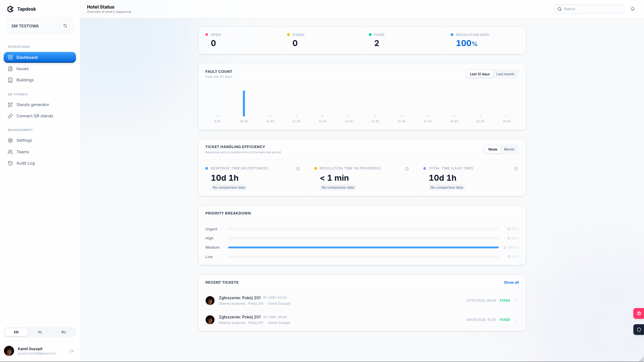The width and height of the screenshot is (644, 362).
Task: Click the OPEN count card
Action: click(239, 41)
